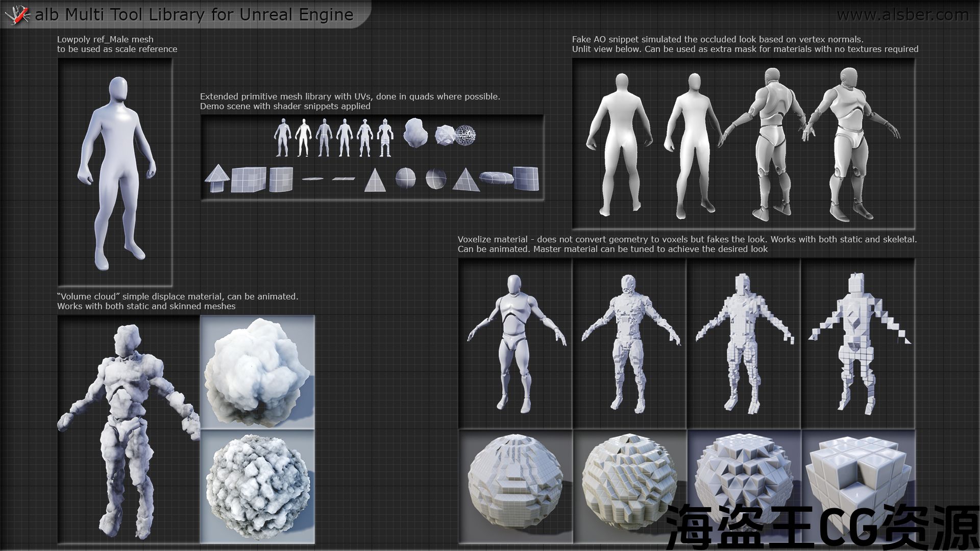Open the unvoxelized mannequin preview tile

coord(516,343)
